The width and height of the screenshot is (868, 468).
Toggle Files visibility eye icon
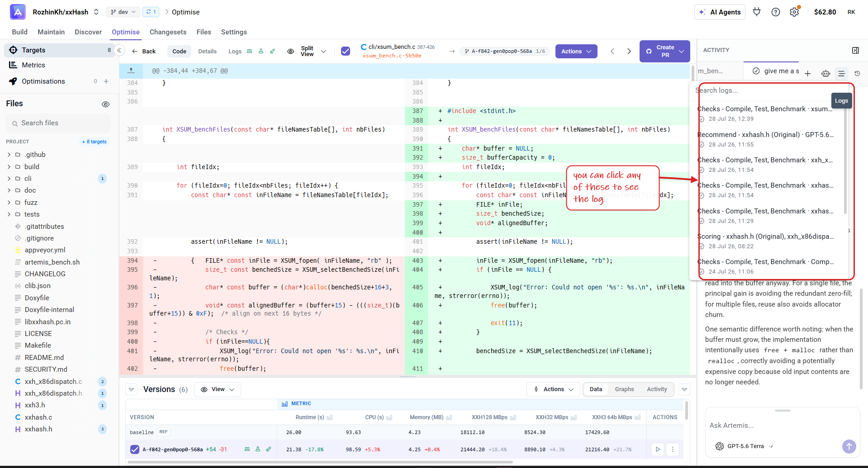tap(105, 104)
